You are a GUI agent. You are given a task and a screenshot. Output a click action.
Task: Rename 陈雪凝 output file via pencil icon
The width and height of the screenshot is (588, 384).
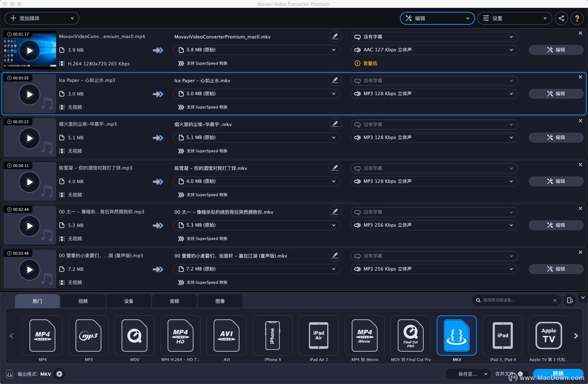(335, 168)
